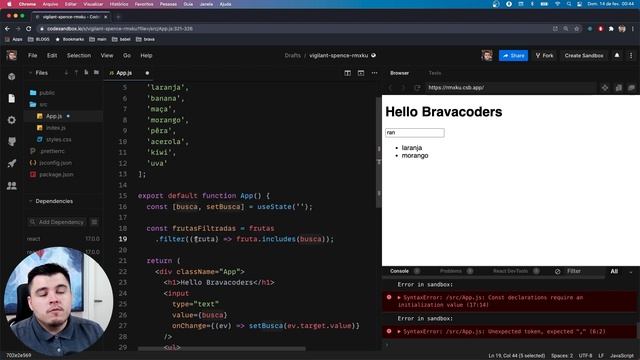
Task: Click the preview URL address field
Action: click(x=510, y=88)
